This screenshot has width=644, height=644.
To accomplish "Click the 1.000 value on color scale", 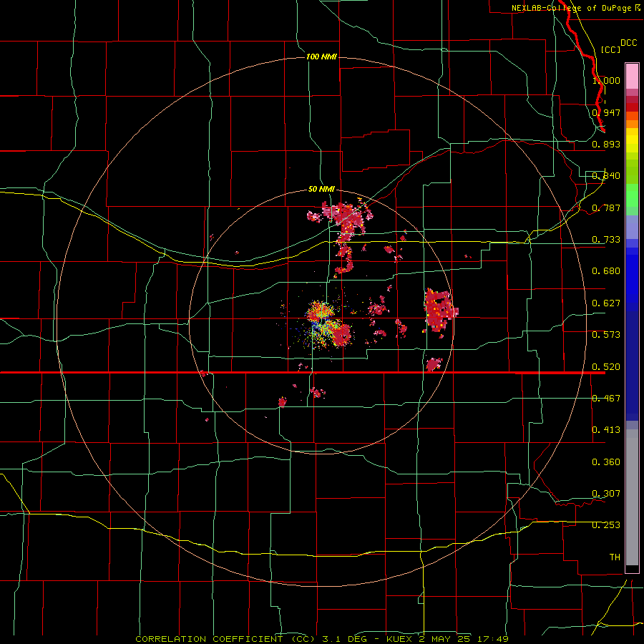I will 606,80.
